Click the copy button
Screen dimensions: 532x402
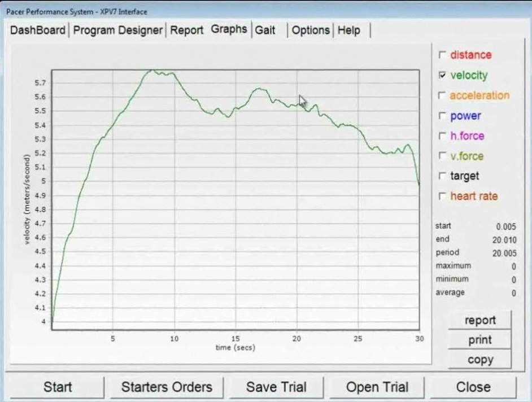479,359
